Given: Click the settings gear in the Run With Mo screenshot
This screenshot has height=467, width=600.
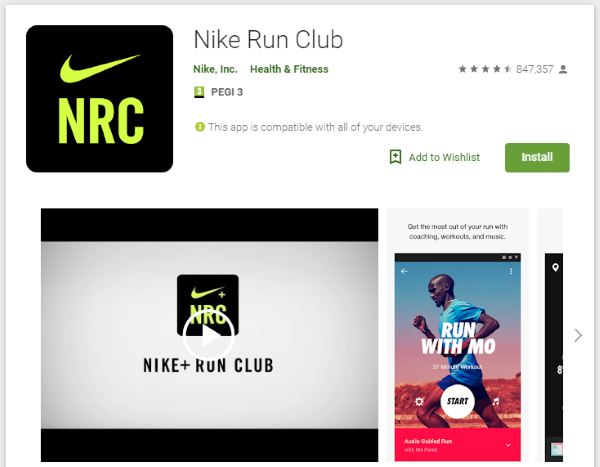Looking at the screenshot, I should (x=419, y=402).
